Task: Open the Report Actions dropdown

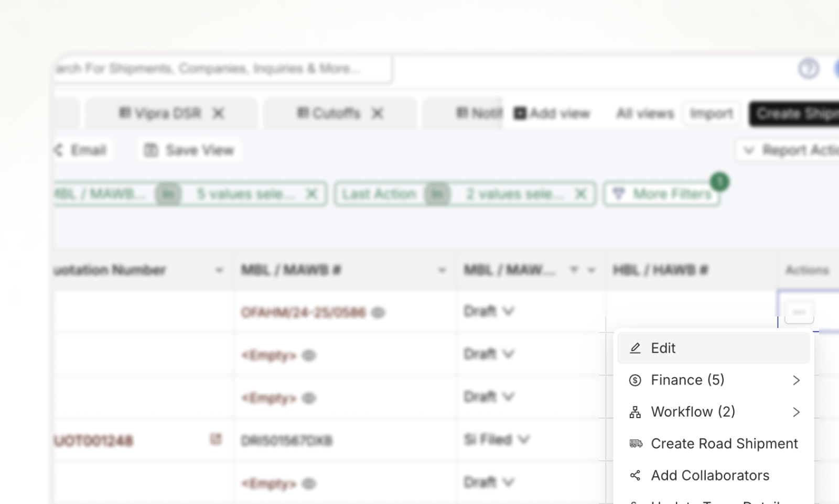Action: [x=788, y=150]
